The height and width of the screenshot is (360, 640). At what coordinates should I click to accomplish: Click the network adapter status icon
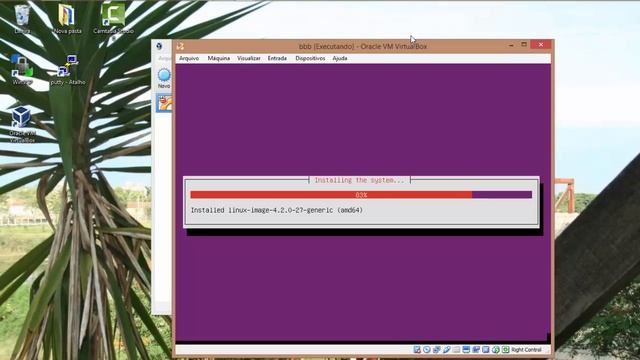coord(437,350)
